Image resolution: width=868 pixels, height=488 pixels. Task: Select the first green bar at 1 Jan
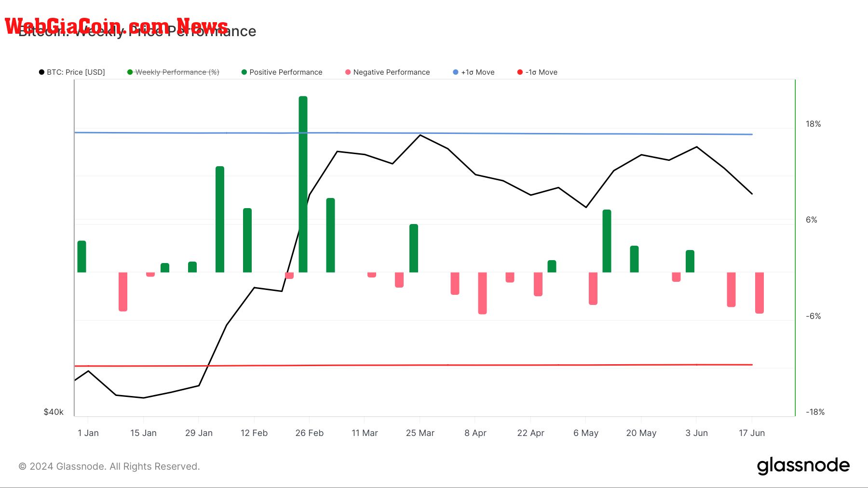pos(81,256)
